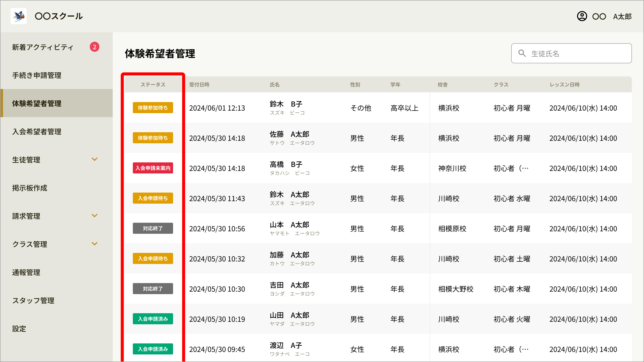Open 掲示板作成 in sidebar
This screenshot has height=362, width=644.
click(x=30, y=188)
